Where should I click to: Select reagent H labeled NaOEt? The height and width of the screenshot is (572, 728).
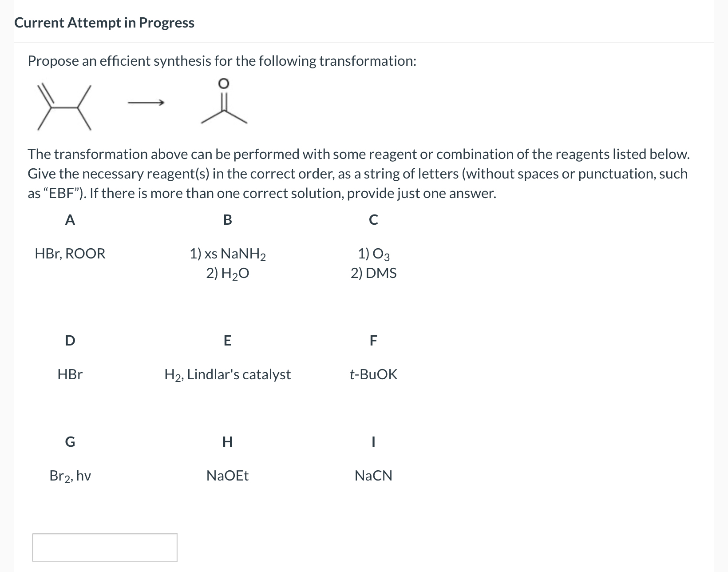click(x=227, y=475)
